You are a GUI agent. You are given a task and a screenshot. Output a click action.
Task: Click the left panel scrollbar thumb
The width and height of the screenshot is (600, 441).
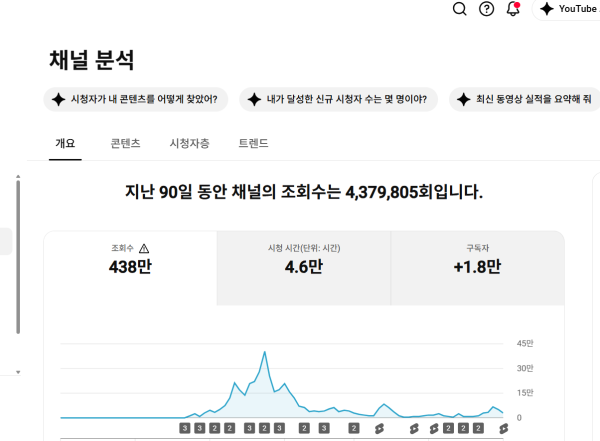coord(18,257)
